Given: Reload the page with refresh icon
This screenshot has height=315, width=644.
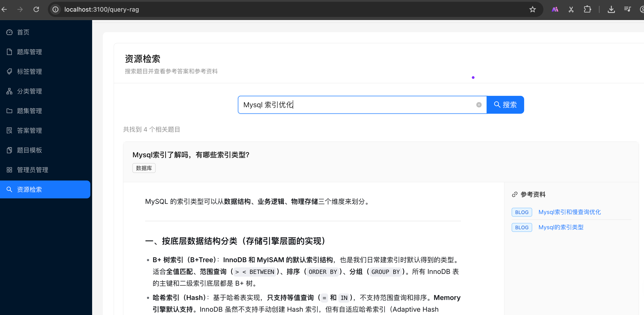Looking at the screenshot, I should (36, 9).
